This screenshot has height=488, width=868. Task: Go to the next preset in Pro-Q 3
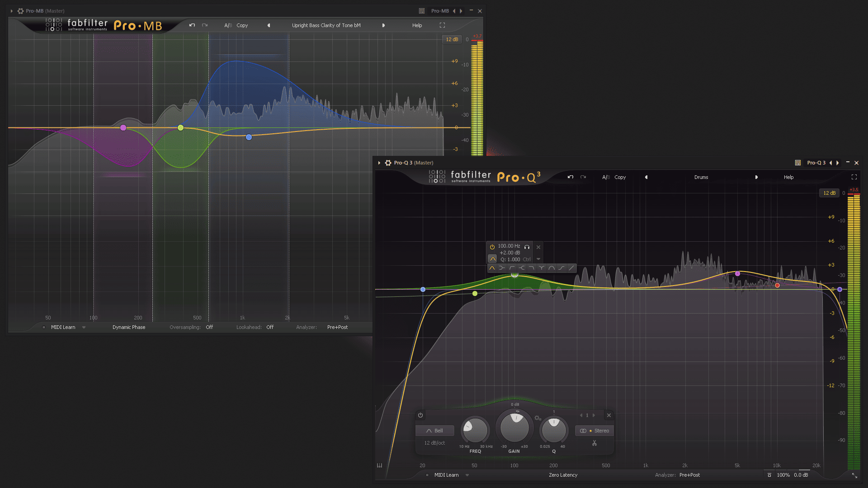tap(756, 177)
